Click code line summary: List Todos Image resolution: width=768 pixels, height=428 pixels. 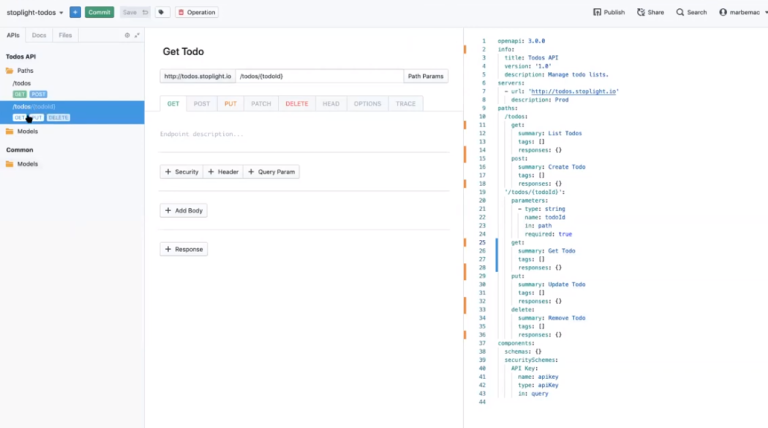click(x=550, y=133)
